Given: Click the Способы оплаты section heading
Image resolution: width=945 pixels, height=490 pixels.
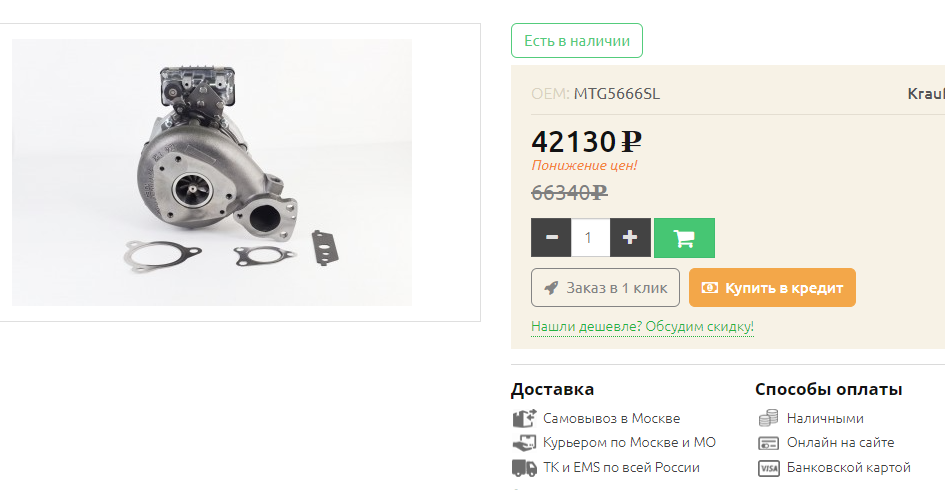Looking at the screenshot, I should pyautogui.click(x=828, y=389).
